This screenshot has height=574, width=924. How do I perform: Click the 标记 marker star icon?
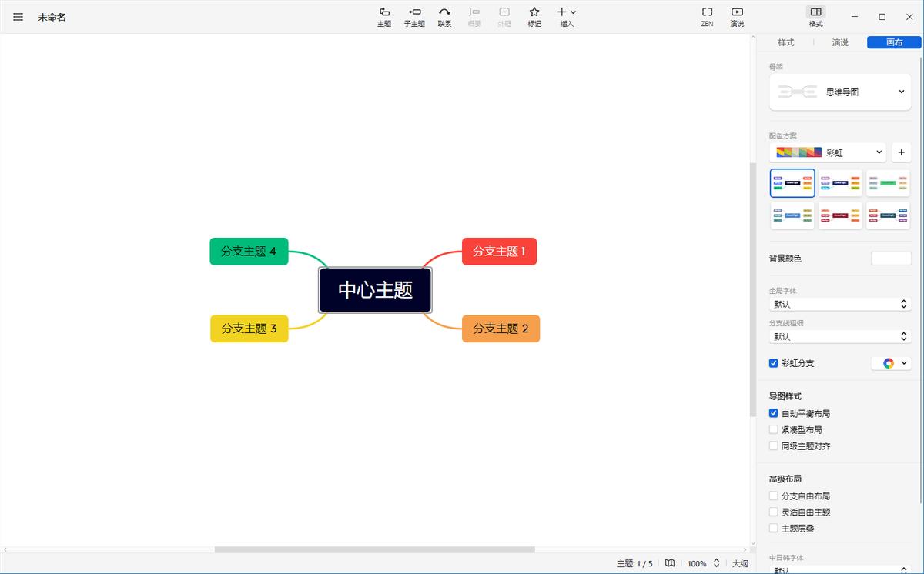(x=534, y=16)
